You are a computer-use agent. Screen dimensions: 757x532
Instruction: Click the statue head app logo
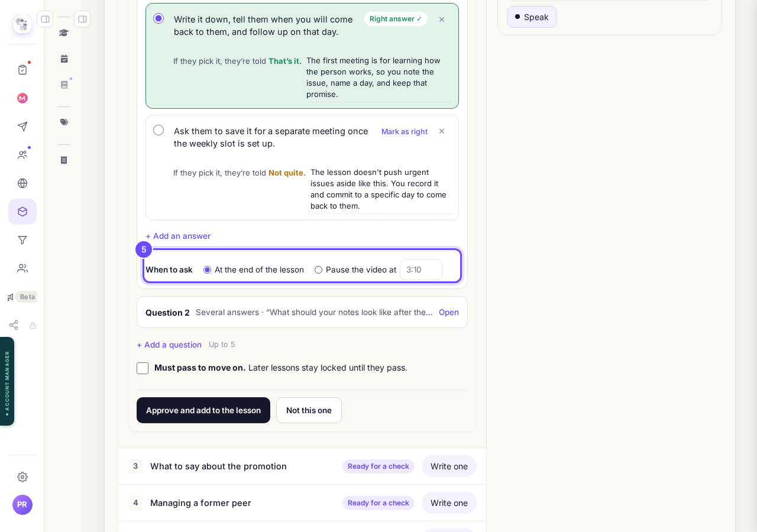(22, 24)
